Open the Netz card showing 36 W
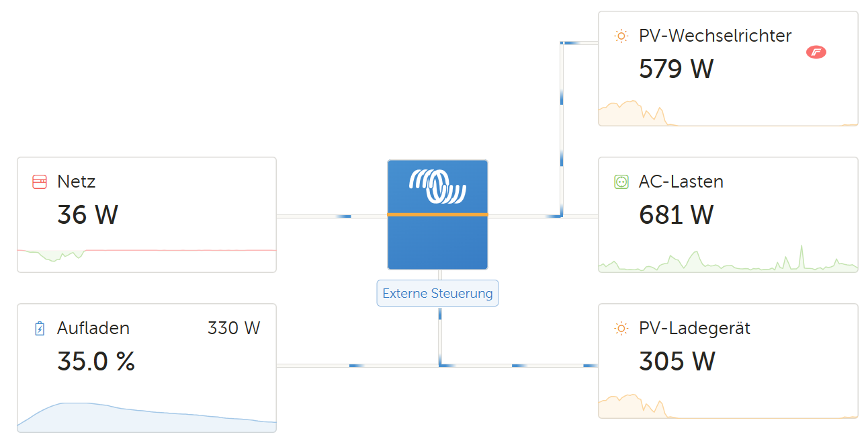 pyautogui.click(x=146, y=214)
